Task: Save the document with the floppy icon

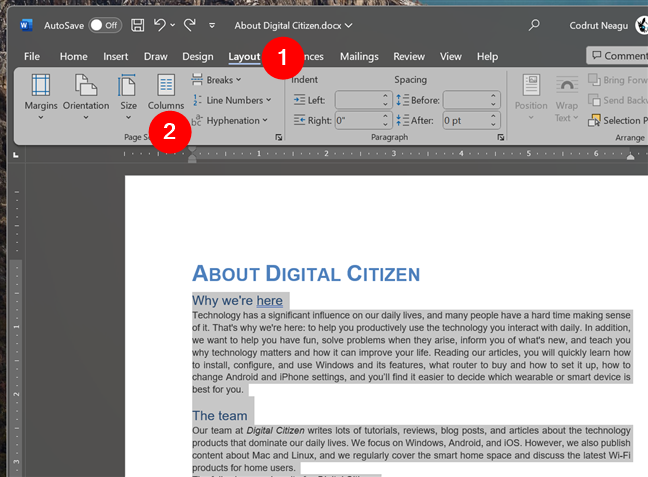Action: (138, 25)
